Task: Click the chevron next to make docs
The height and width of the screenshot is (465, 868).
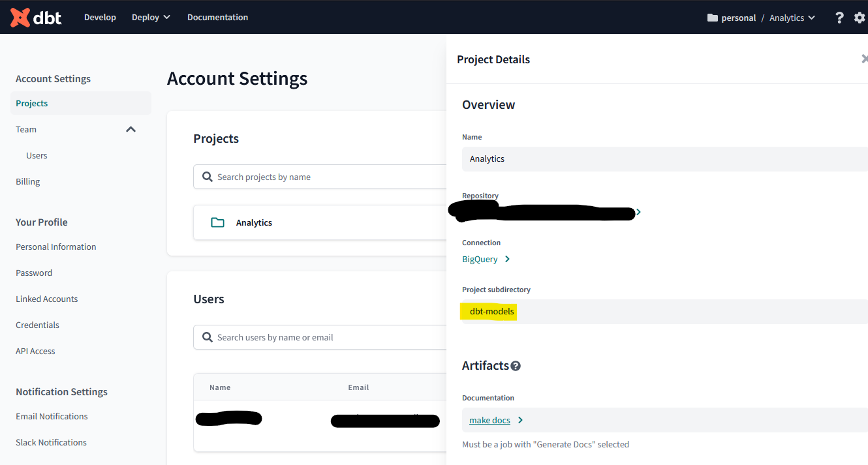Action: point(520,420)
